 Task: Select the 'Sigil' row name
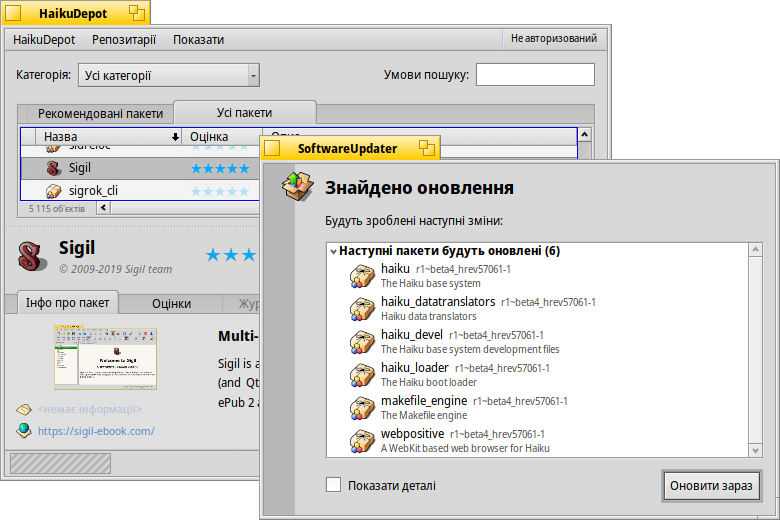pyautogui.click(x=80, y=168)
